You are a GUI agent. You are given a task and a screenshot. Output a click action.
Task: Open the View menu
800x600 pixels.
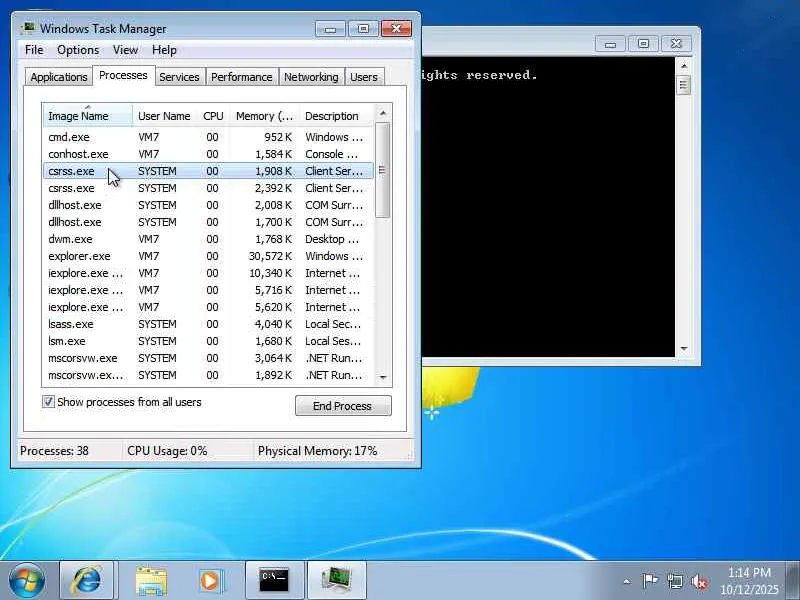pos(126,50)
